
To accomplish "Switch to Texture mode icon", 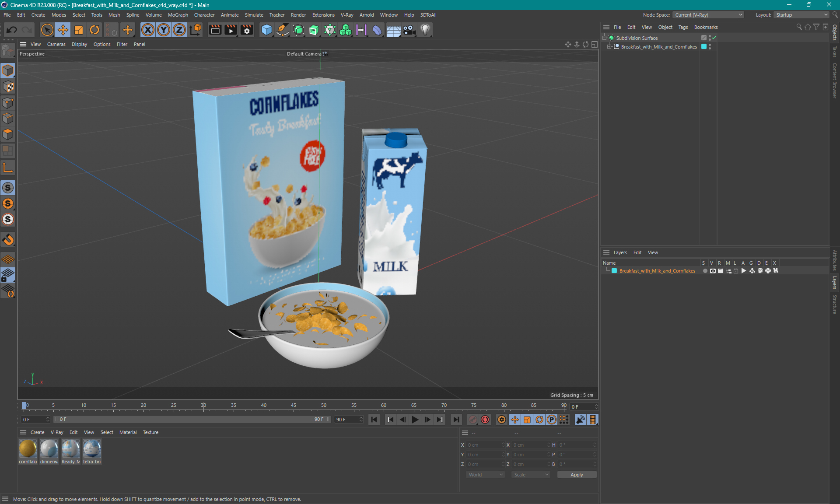I will (8, 87).
